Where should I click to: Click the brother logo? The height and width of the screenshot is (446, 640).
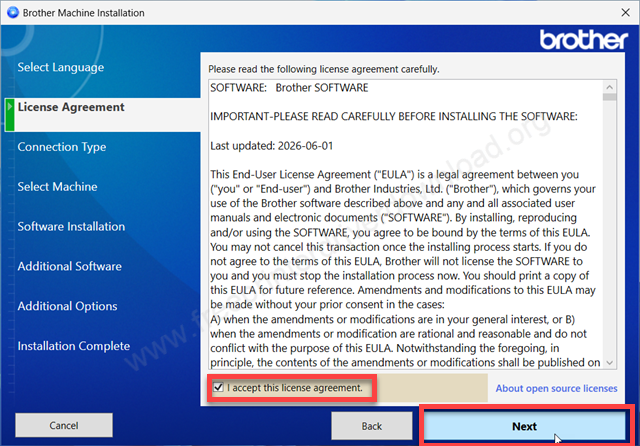pos(583,40)
